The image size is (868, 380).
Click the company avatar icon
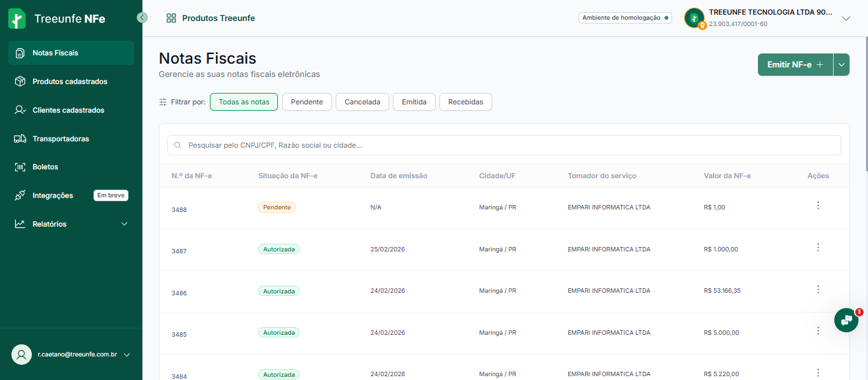(x=694, y=18)
